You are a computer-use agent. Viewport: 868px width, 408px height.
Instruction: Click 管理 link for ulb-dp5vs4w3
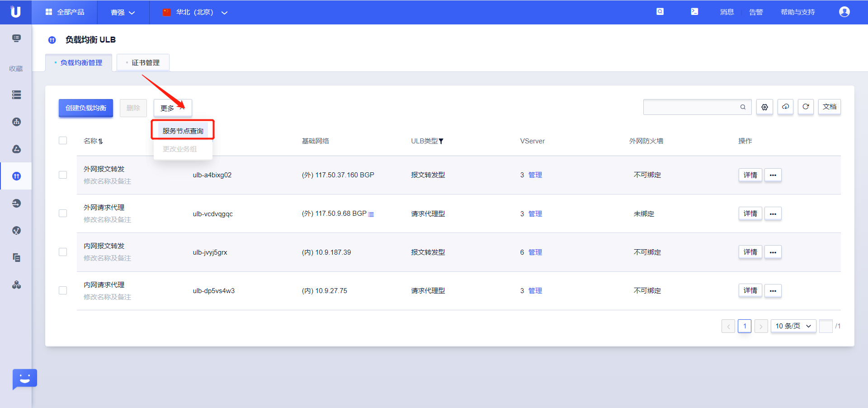[x=535, y=290]
